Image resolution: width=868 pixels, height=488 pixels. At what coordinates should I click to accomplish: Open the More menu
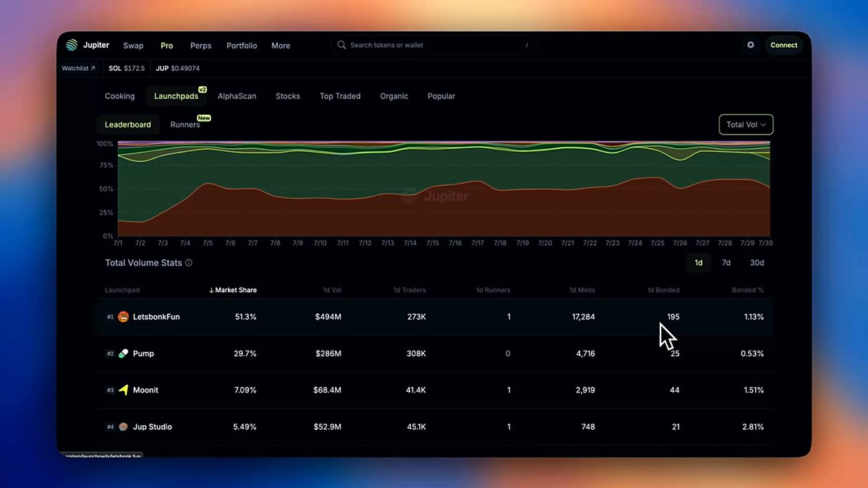(281, 46)
